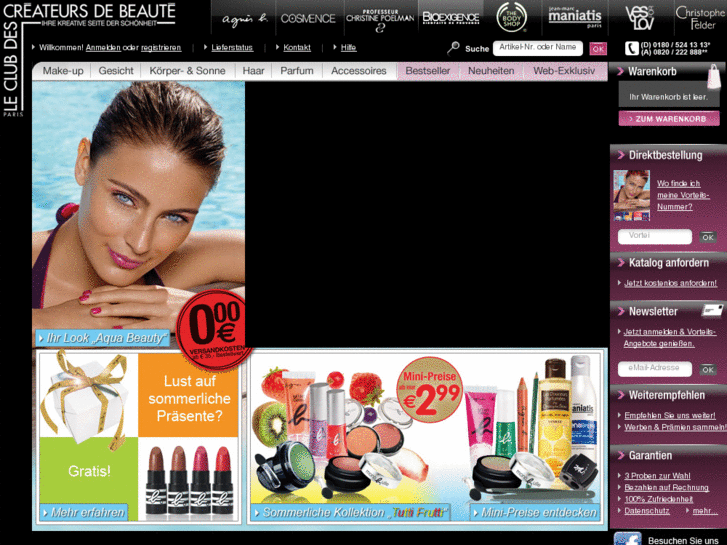The image size is (727, 545).
Task: Click Mini-Preise entdecken button
Action: click(x=535, y=513)
